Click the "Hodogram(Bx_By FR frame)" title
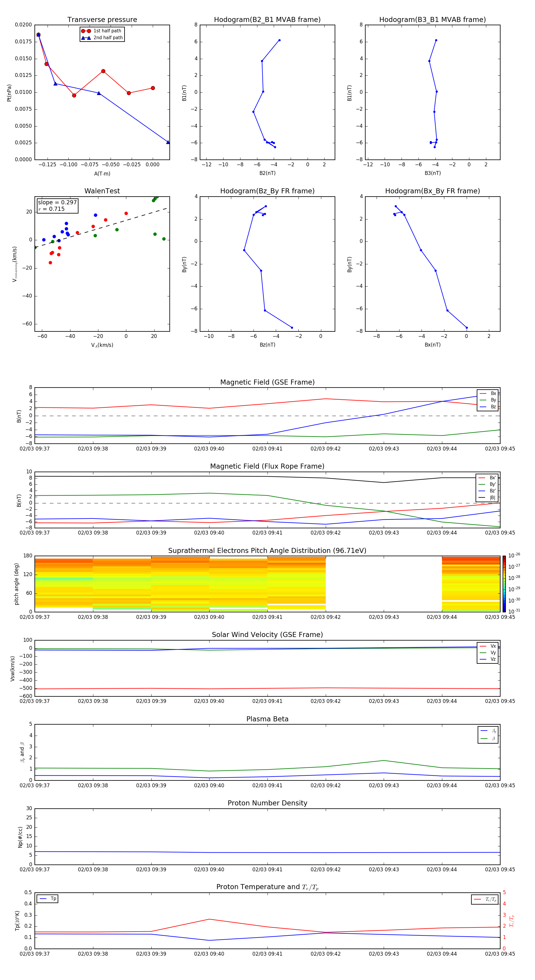Image resolution: width=535 pixels, height=980 pixels. coord(432,191)
